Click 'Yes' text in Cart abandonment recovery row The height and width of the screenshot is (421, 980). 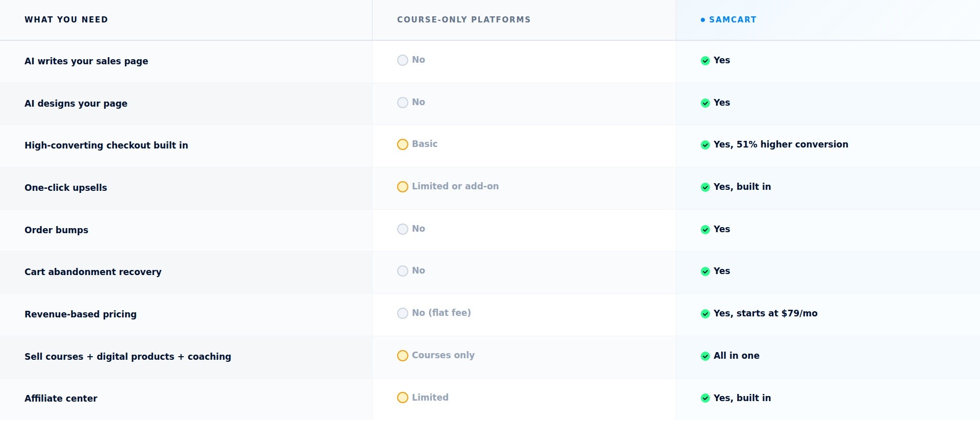click(722, 271)
